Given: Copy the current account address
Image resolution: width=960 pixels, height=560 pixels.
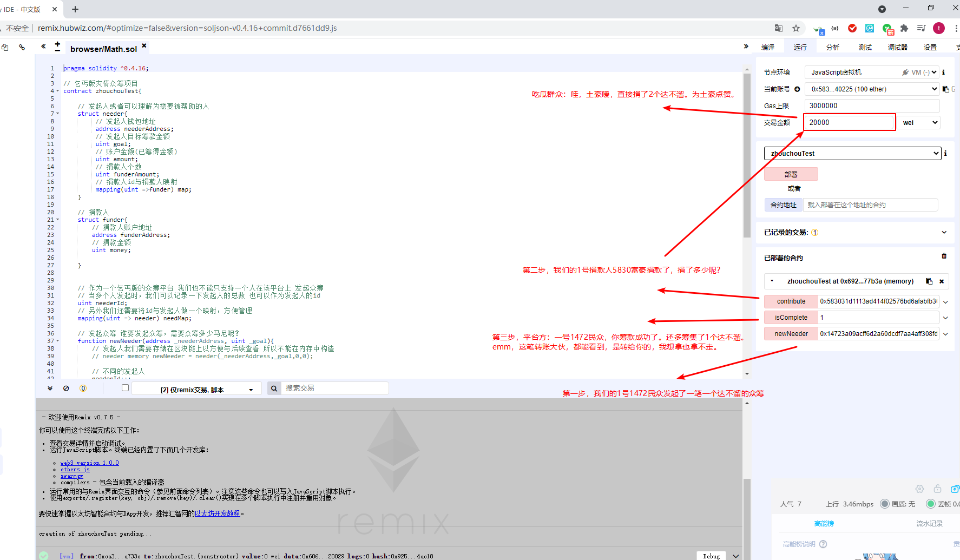Looking at the screenshot, I should [x=946, y=89].
